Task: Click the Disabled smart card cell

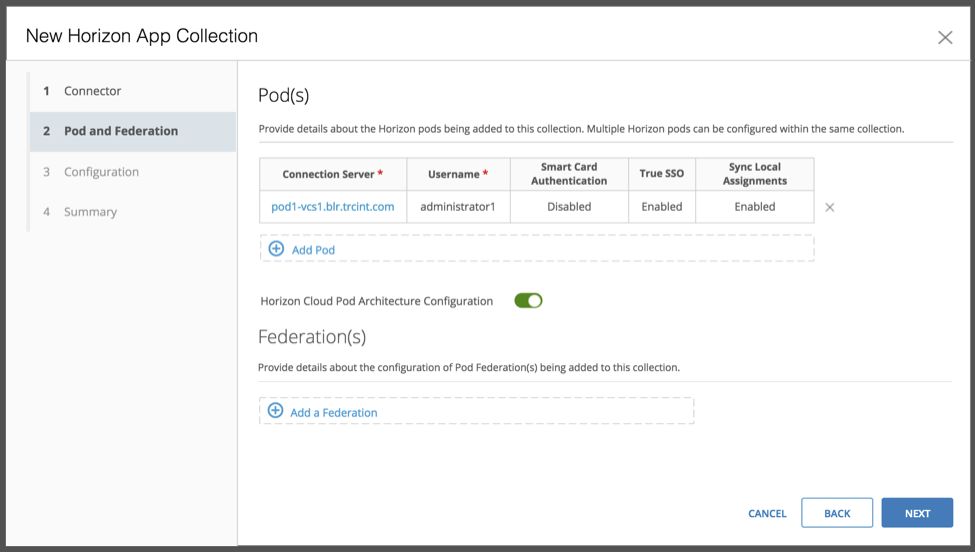Action: click(x=569, y=206)
